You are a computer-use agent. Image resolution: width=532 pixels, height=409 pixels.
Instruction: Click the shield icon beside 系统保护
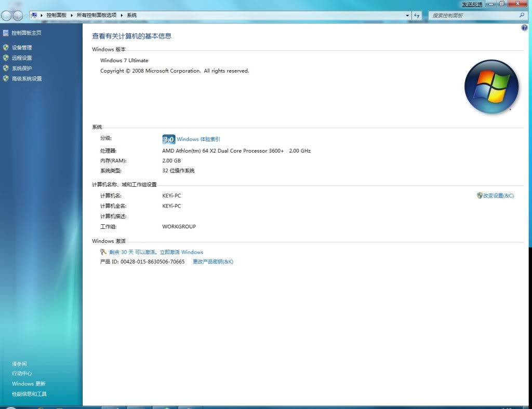6,68
